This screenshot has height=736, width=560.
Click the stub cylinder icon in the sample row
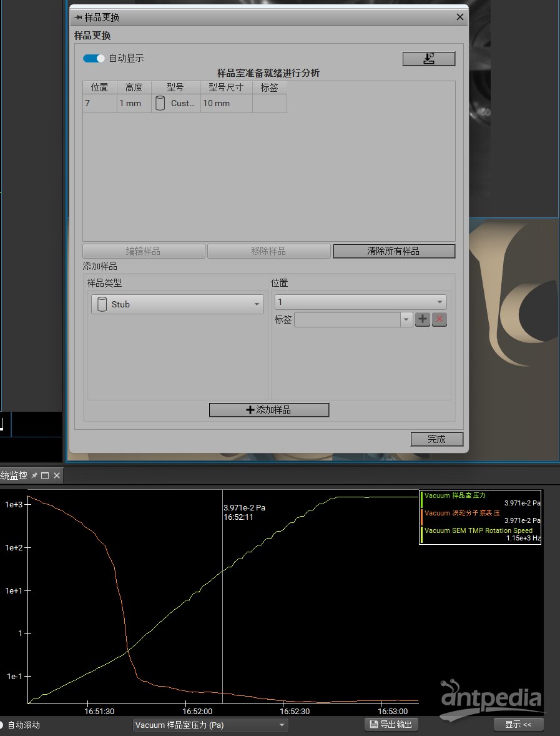160,103
